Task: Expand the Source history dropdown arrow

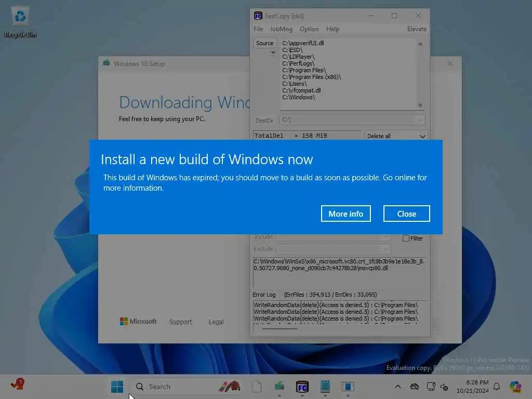Action: coord(273,52)
